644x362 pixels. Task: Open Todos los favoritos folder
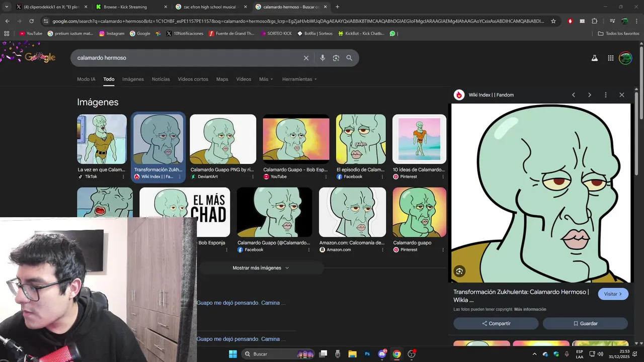pos(618,34)
